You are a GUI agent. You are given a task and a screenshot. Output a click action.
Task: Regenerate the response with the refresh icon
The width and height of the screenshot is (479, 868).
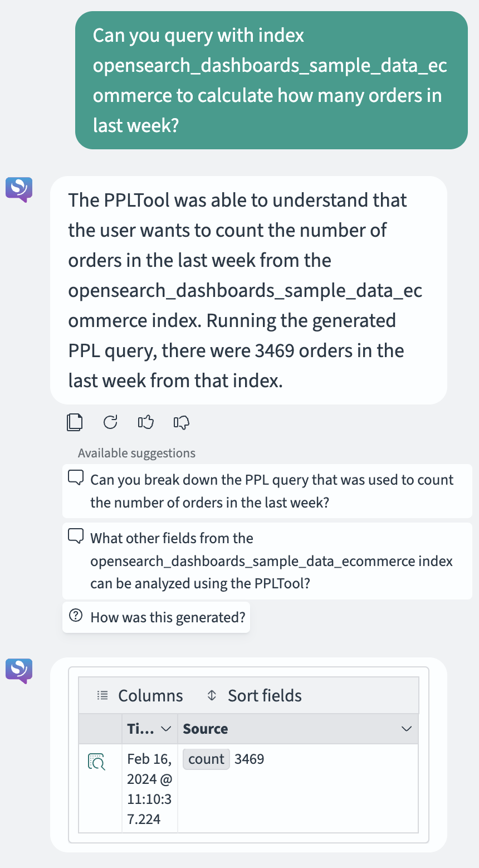click(x=110, y=422)
